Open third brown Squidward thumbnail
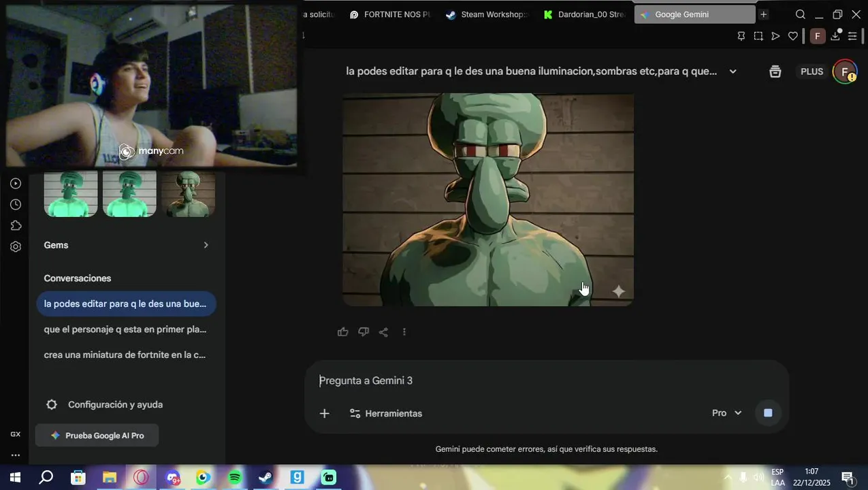 189,193
